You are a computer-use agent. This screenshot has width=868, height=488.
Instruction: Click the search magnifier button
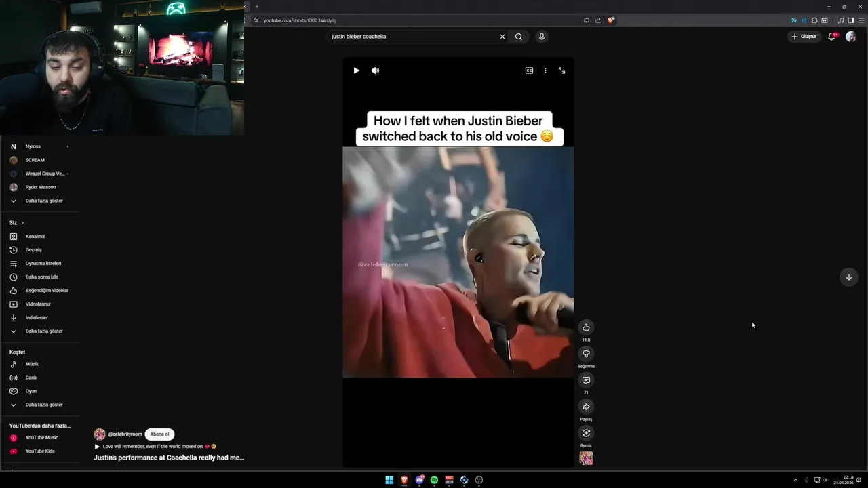click(519, 37)
